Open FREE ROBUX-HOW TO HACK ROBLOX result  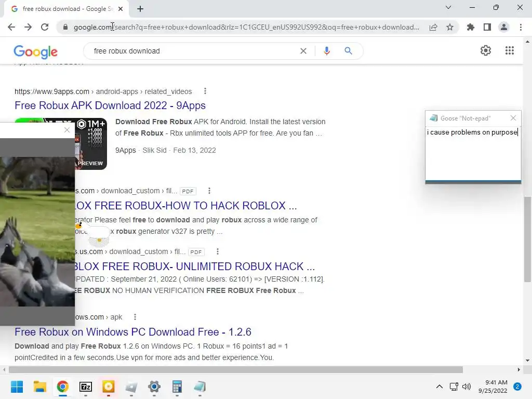(x=185, y=206)
